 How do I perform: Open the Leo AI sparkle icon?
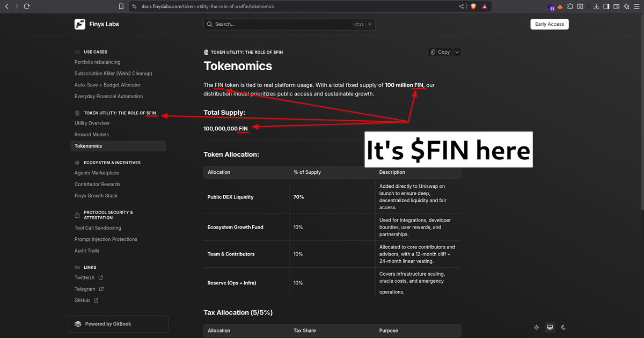(626, 6)
